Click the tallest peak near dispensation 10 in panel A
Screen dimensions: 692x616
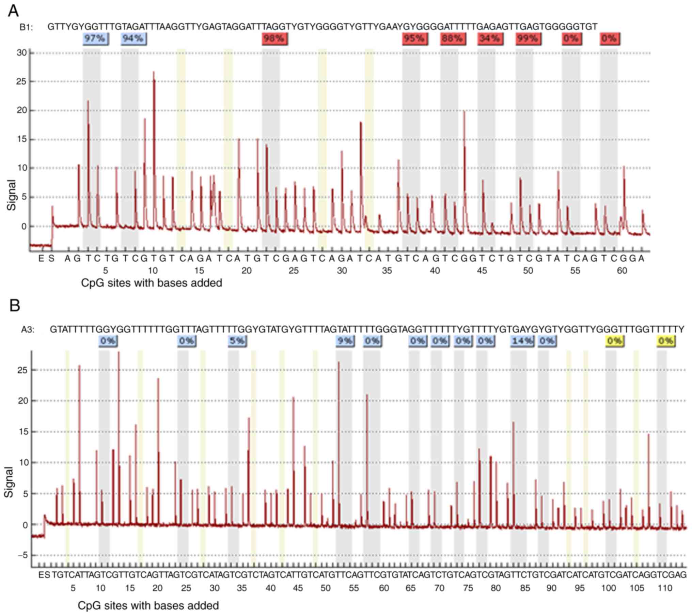[154, 102]
